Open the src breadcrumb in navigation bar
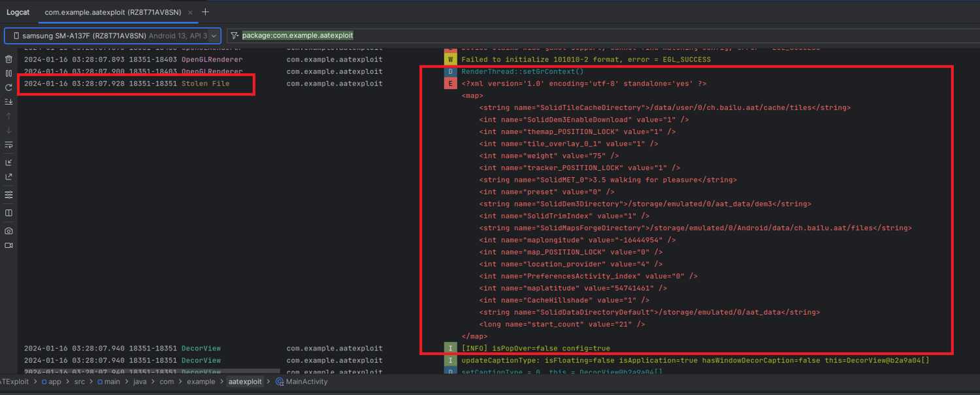Image resolution: width=980 pixels, height=395 pixels. (79, 382)
